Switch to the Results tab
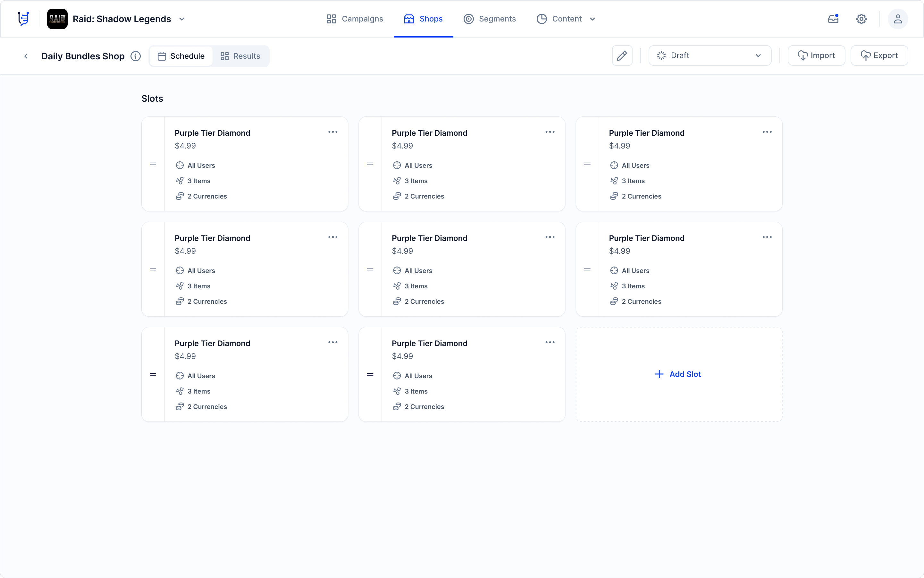Viewport: 924px width, 578px height. tap(241, 56)
